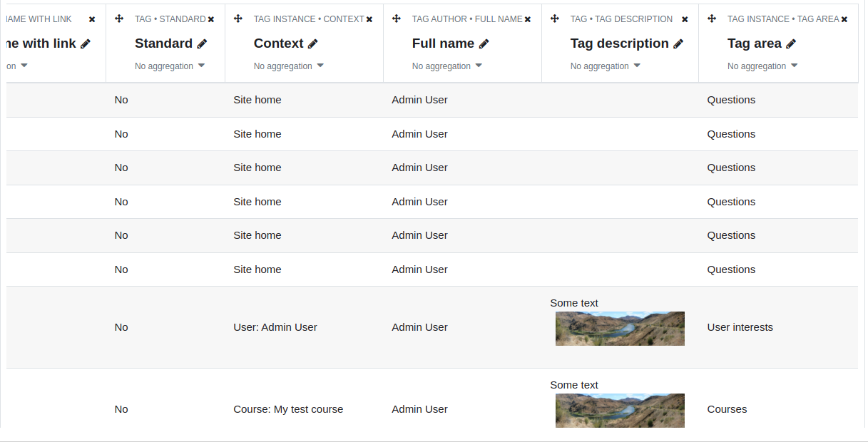Edit the Tag area name pencil
Screen dimensions: 868x442
791,43
